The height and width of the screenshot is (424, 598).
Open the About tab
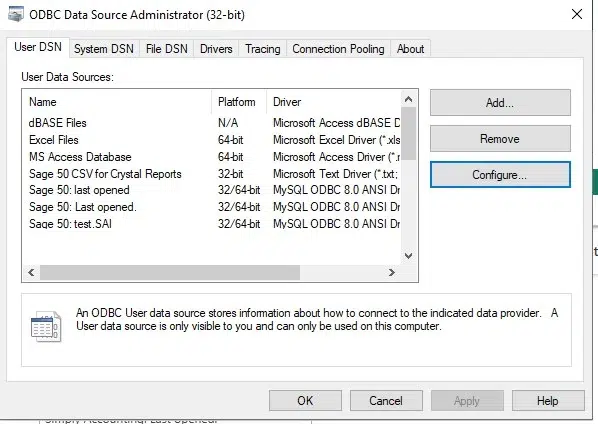(x=410, y=49)
